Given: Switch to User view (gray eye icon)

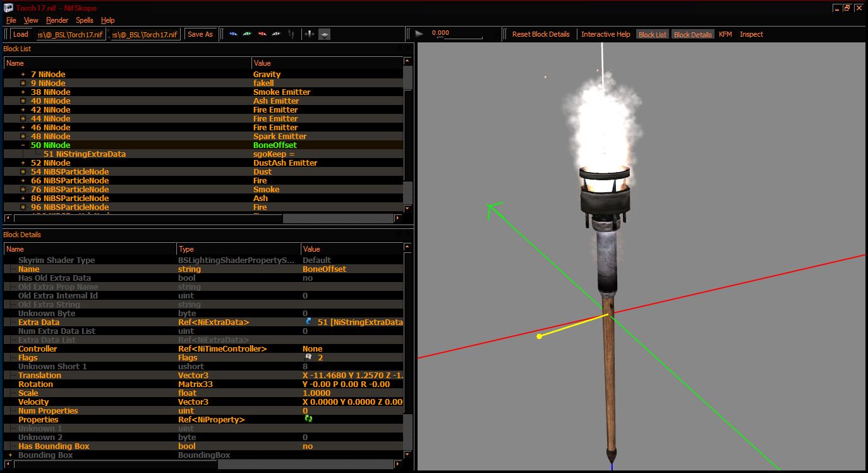Looking at the screenshot, I should [276, 34].
